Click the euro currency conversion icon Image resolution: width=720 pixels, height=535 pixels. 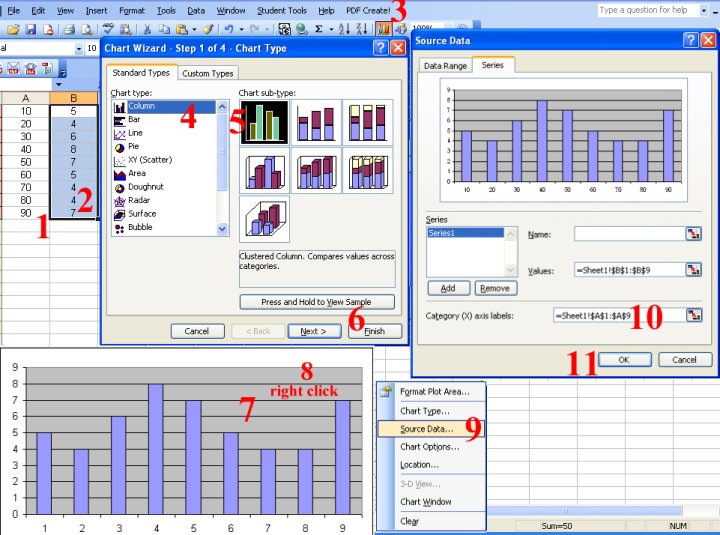click(284, 29)
